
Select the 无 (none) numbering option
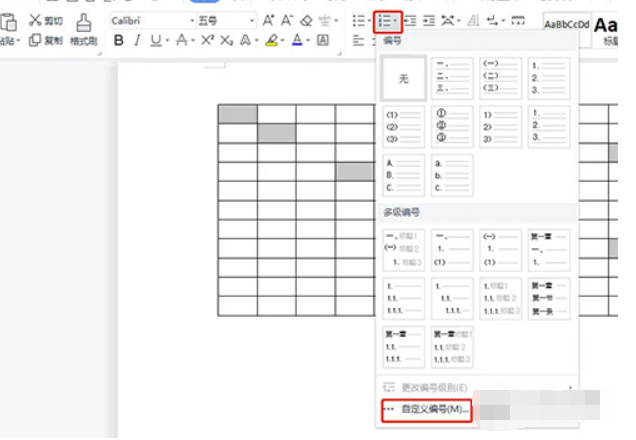coord(404,78)
